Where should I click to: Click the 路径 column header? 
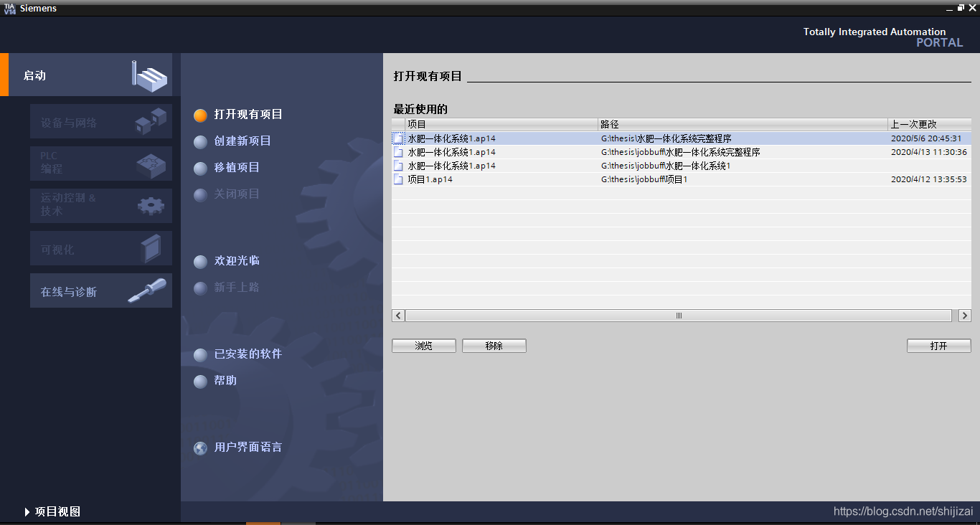[743, 124]
